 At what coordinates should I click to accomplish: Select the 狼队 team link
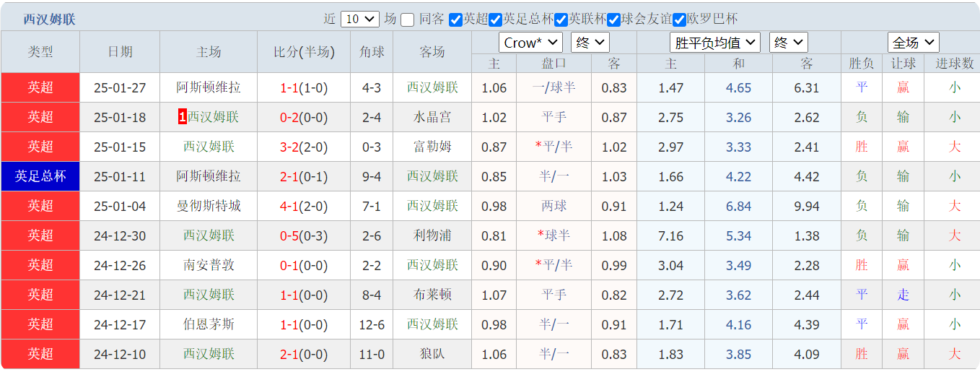[432, 354]
